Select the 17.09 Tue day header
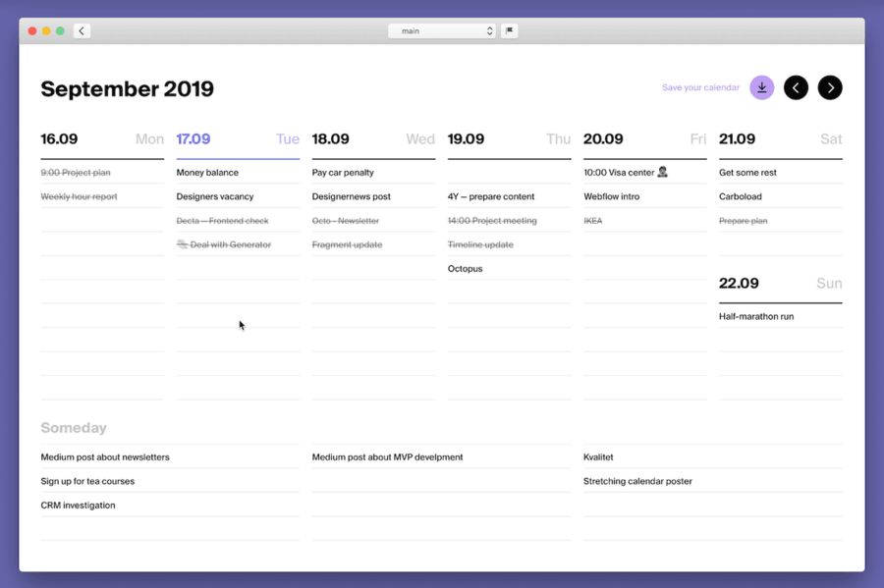 click(x=238, y=139)
